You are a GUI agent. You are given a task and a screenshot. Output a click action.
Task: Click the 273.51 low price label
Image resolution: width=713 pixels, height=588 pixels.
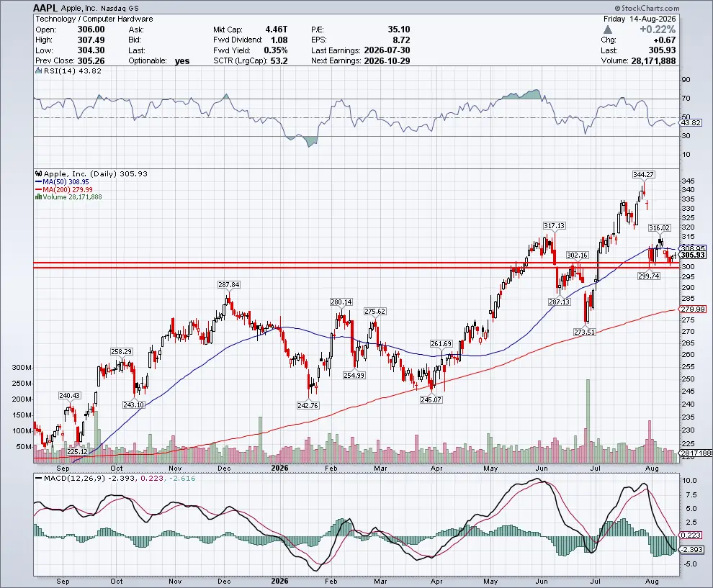584,333
